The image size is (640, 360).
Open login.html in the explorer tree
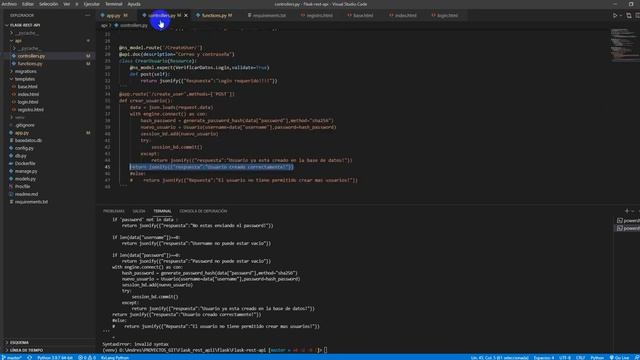tap(28, 102)
